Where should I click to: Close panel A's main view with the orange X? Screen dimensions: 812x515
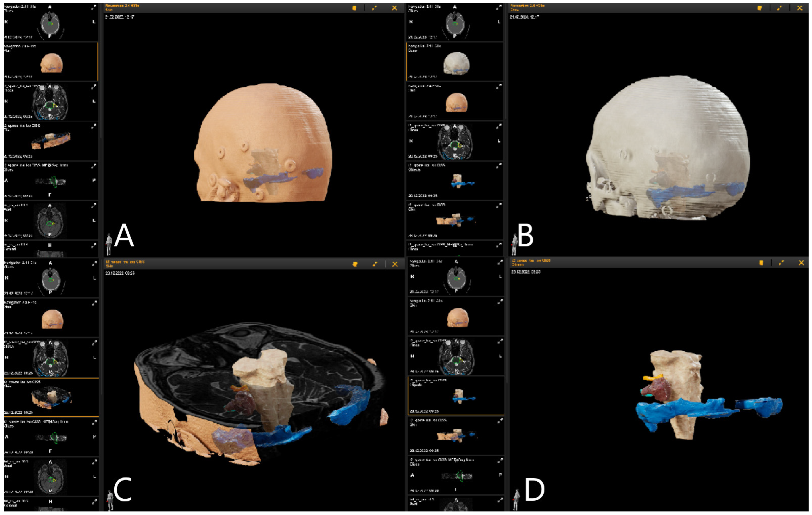click(x=394, y=8)
